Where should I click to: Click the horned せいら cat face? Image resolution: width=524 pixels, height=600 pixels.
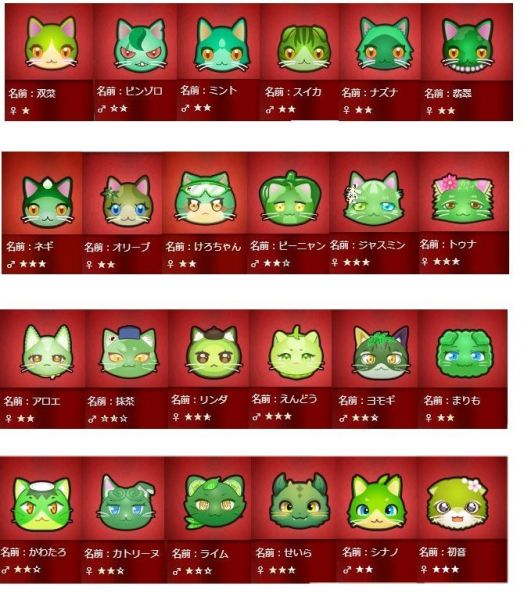(300, 502)
